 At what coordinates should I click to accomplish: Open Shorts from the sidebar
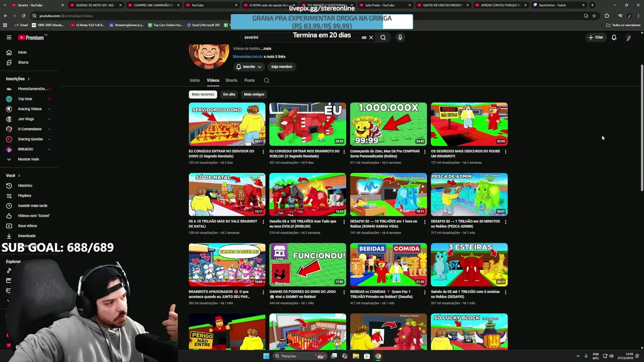pyautogui.click(x=23, y=62)
